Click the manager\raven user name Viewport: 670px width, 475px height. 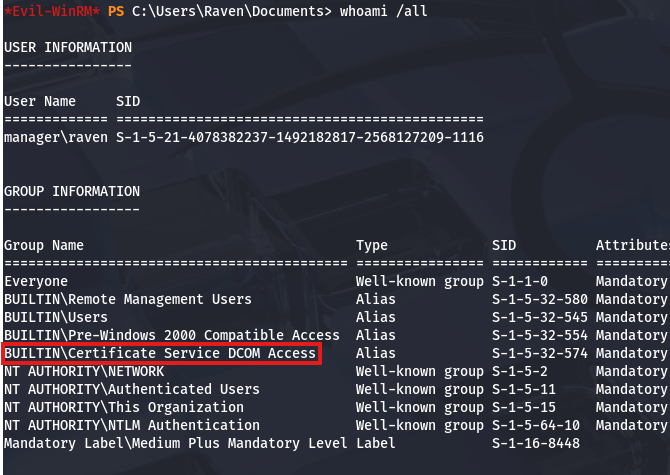click(55, 136)
